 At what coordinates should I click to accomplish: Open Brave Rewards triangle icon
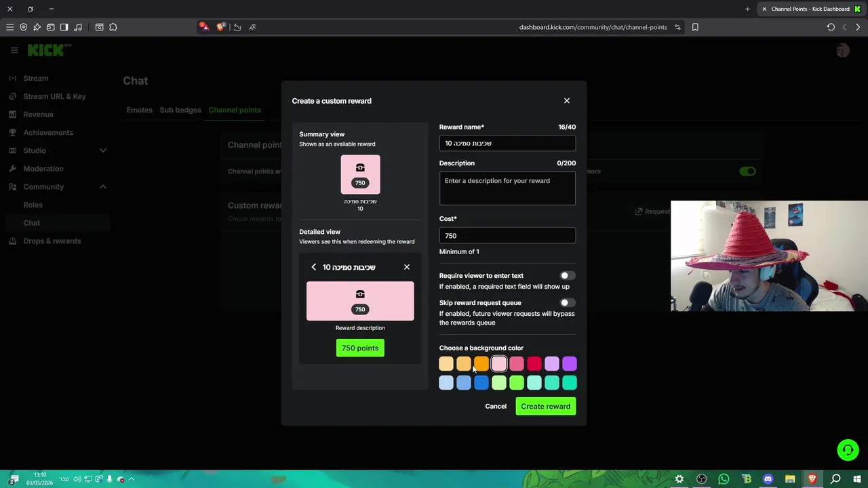coord(203,27)
